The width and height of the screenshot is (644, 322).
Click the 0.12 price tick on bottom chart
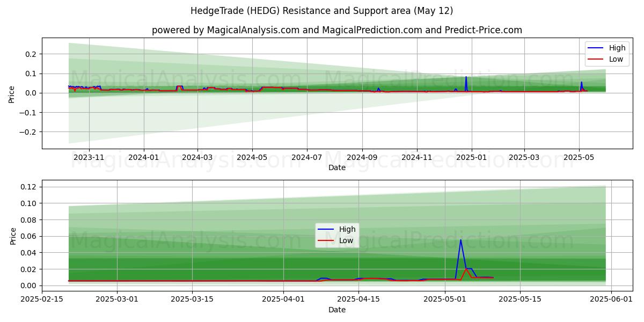29,187
